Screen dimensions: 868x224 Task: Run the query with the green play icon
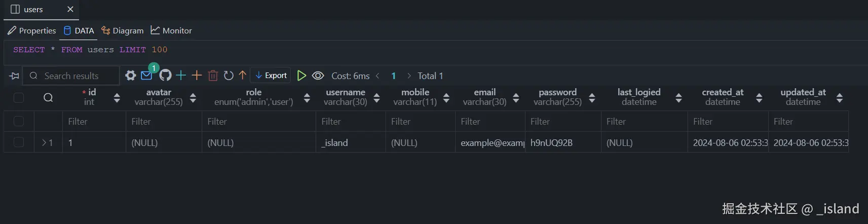tap(301, 76)
